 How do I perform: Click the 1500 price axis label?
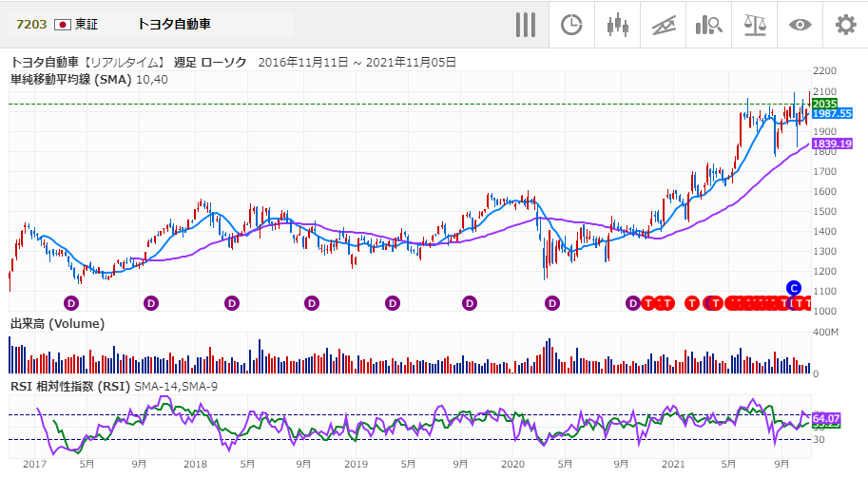coord(825,211)
